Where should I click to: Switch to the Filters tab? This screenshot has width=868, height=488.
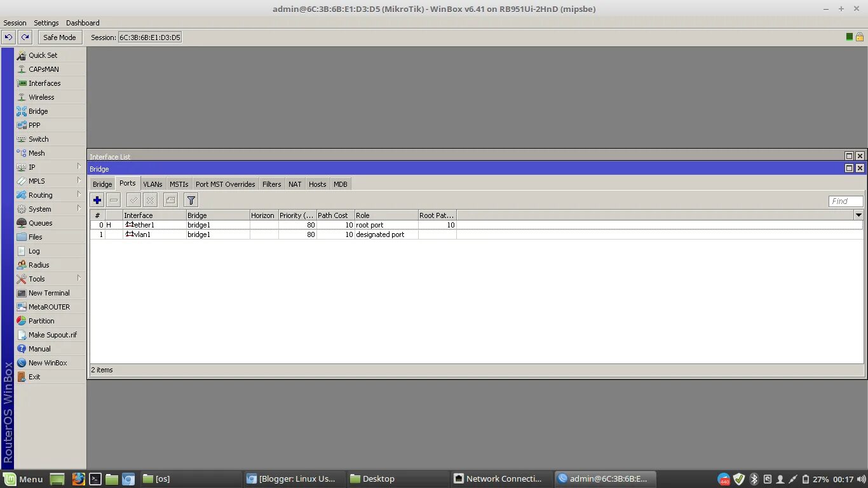[x=271, y=184]
